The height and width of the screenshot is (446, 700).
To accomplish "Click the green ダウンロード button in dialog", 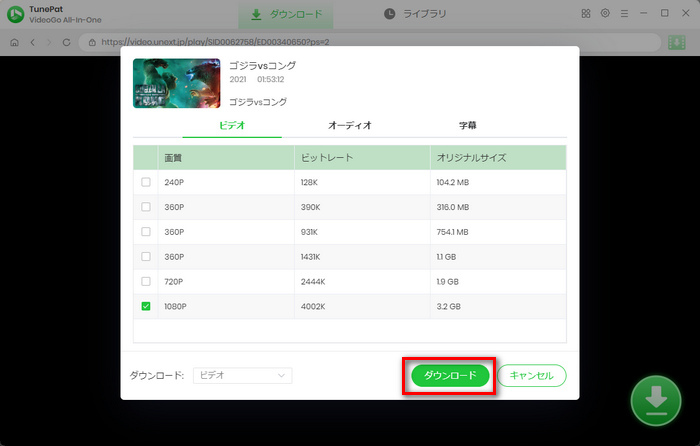I will (x=450, y=375).
